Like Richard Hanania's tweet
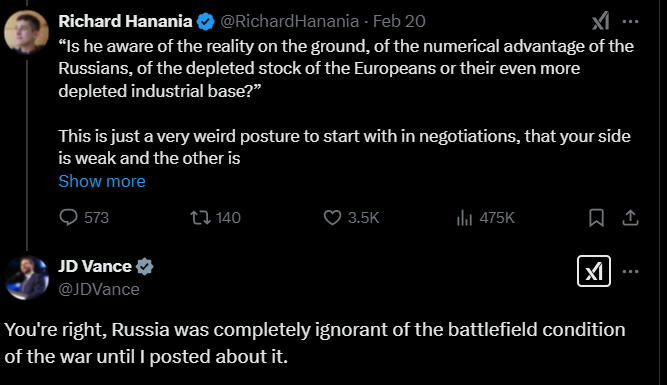 332,218
